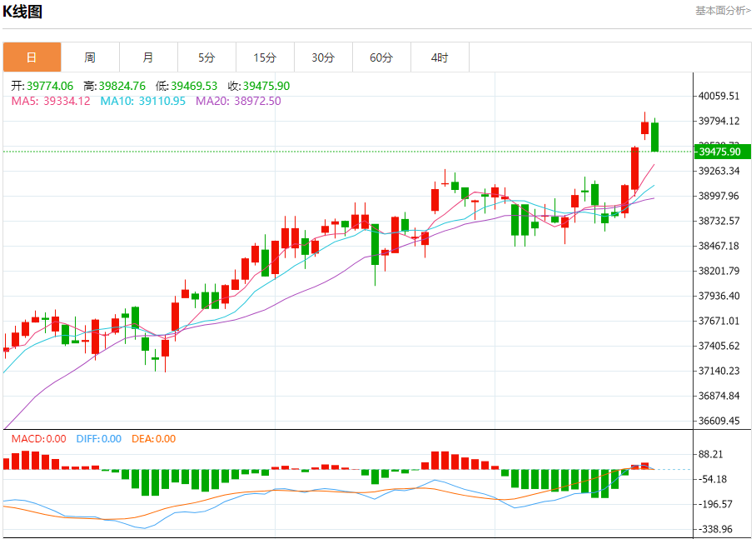
Task: Click the DIFF:0.00 indicator label
Action: [x=99, y=439]
